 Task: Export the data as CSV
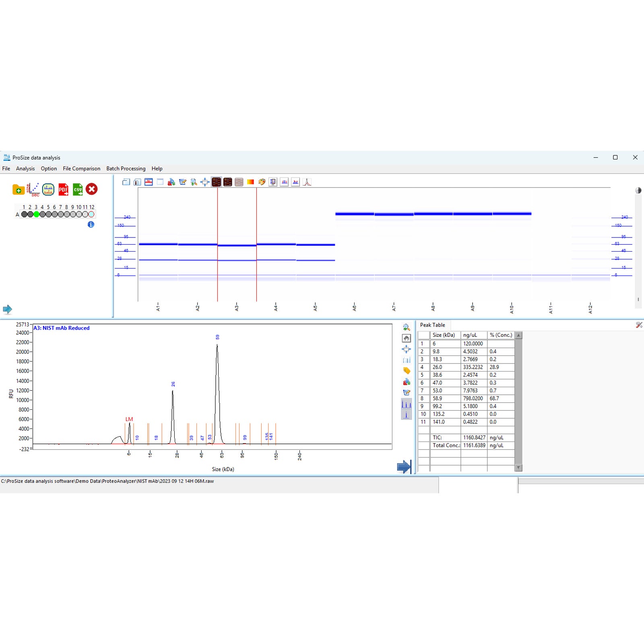pyautogui.click(x=78, y=190)
